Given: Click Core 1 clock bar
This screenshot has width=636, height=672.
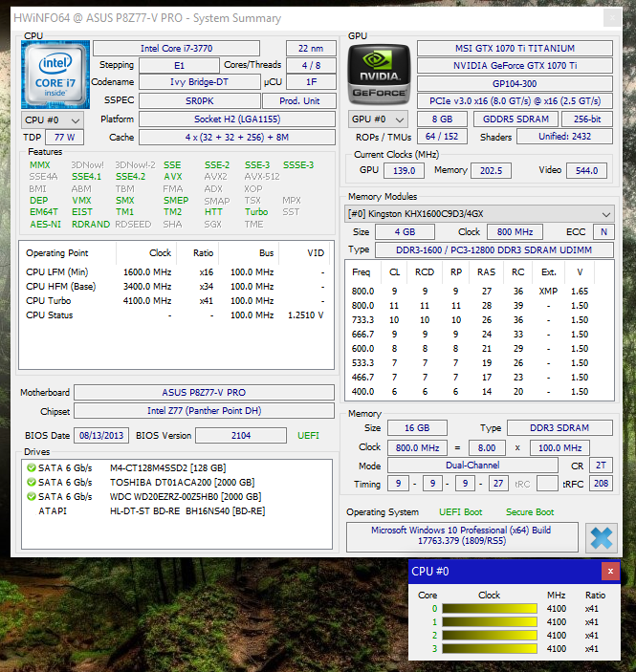Looking at the screenshot, I should click(490, 622).
